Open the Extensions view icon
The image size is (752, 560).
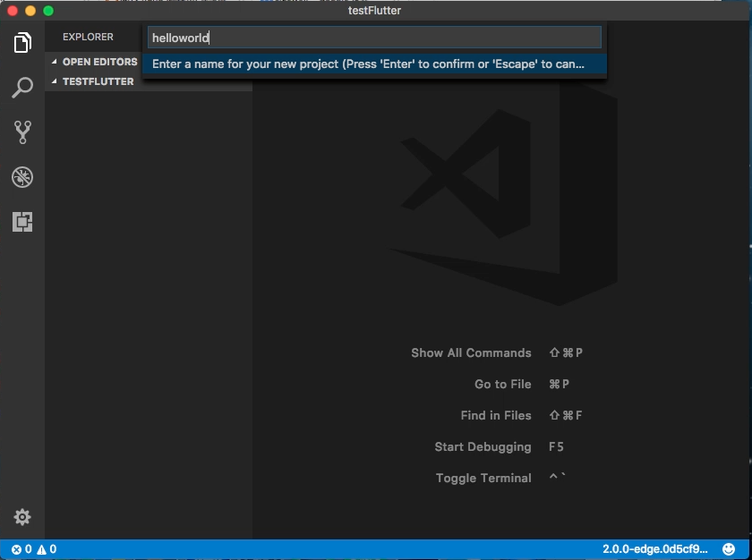click(x=22, y=222)
